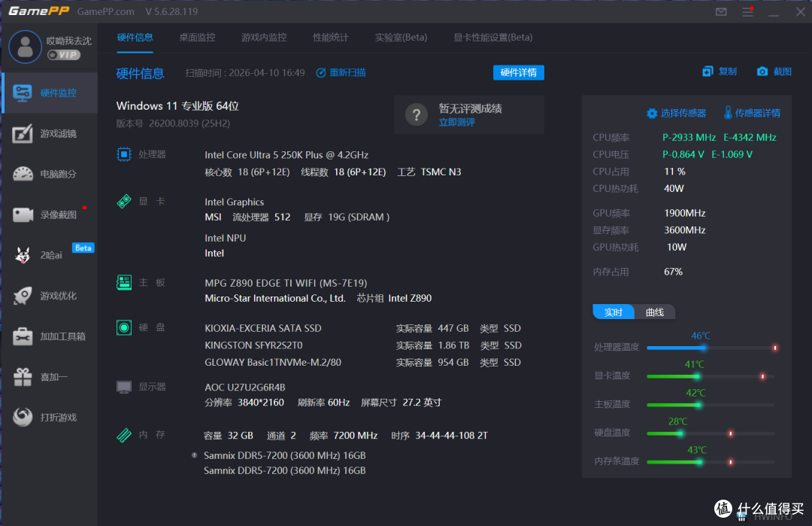Click the 处理器温度 46℃ slider bar
Image resolution: width=812 pixels, height=526 pixels.
(710, 348)
